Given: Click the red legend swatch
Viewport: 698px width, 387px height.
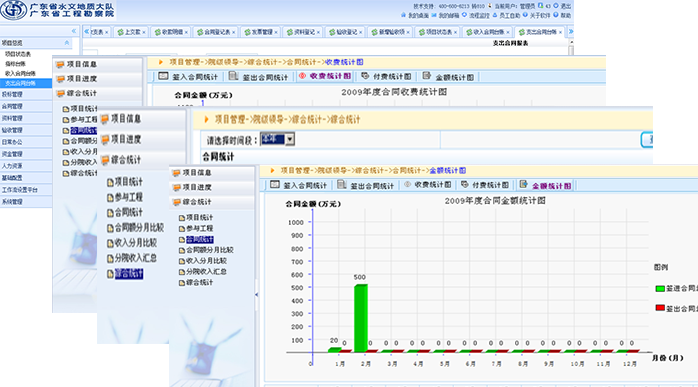Looking at the screenshot, I should click(660, 308).
